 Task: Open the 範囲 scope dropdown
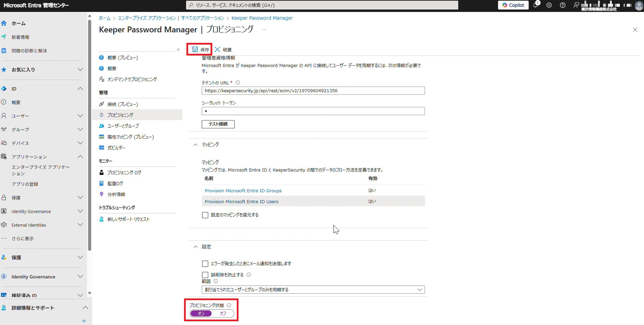[313, 290]
